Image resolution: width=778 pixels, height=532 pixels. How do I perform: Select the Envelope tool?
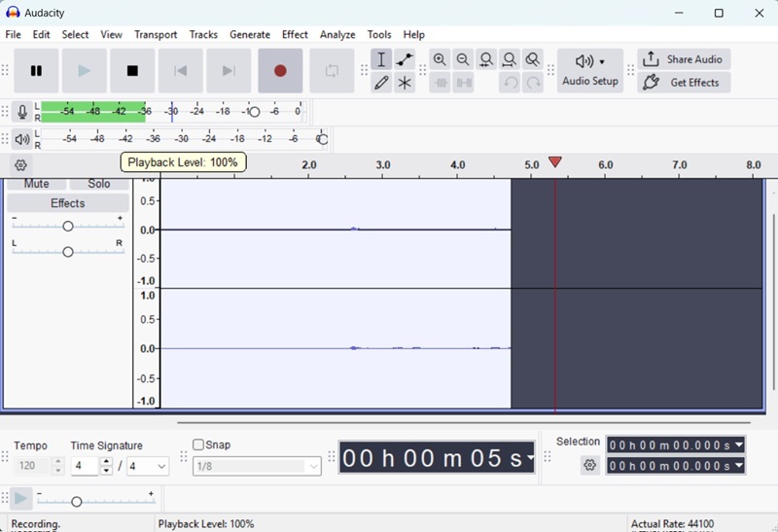point(405,59)
